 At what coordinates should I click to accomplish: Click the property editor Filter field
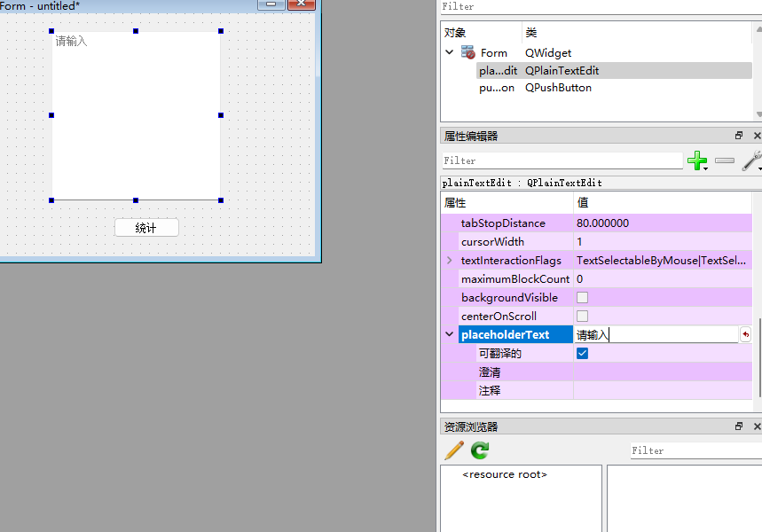tap(562, 160)
